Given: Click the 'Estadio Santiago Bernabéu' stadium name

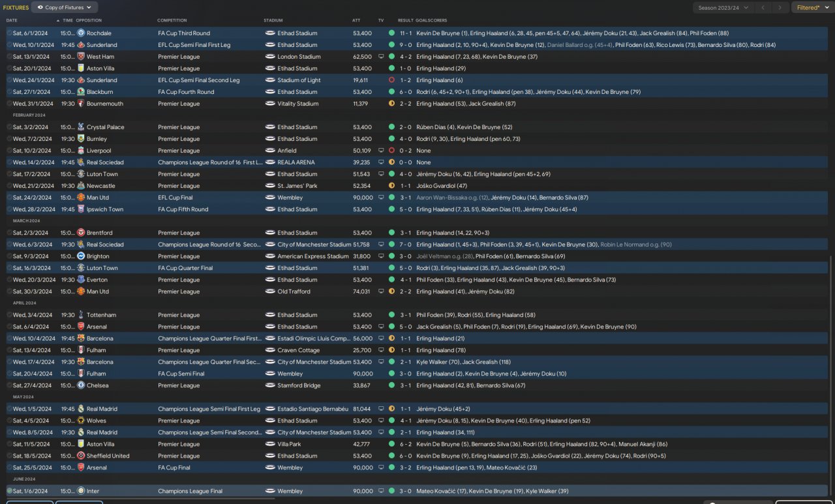Looking at the screenshot, I should point(313,409).
